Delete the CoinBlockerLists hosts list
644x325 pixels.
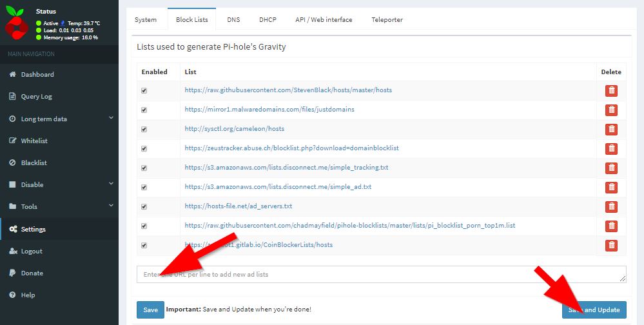611,245
